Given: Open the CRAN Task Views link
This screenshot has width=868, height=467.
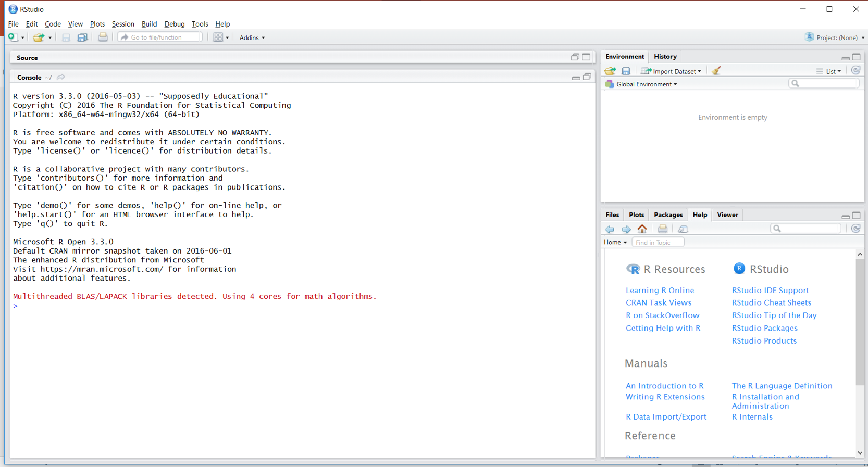Looking at the screenshot, I should (659, 302).
